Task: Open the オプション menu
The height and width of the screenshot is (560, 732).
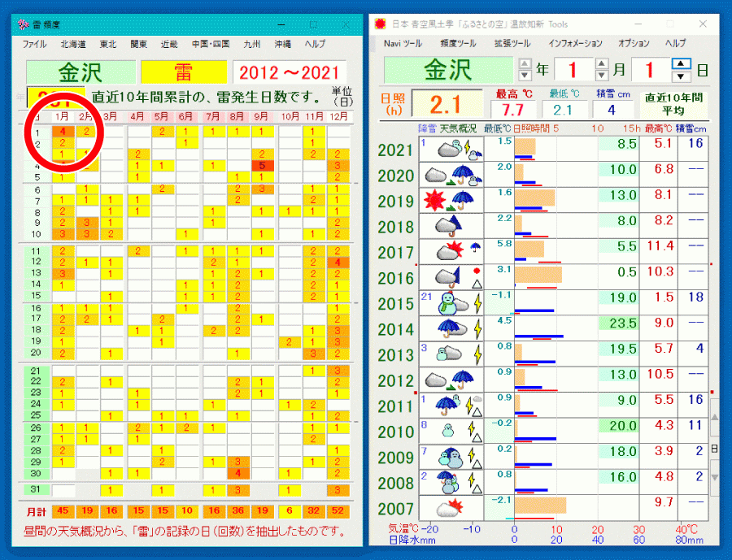Action: click(634, 43)
